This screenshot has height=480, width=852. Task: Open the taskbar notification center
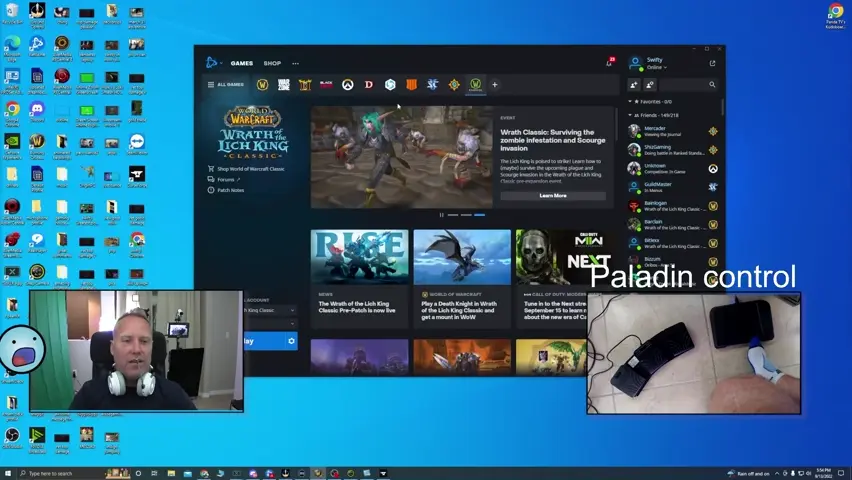[x=841, y=473]
